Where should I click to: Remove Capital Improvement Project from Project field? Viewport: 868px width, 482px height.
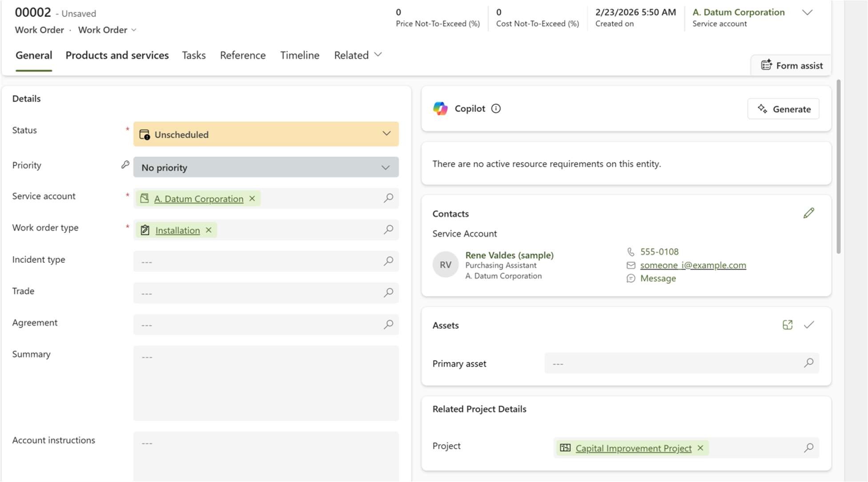tap(700, 448)
